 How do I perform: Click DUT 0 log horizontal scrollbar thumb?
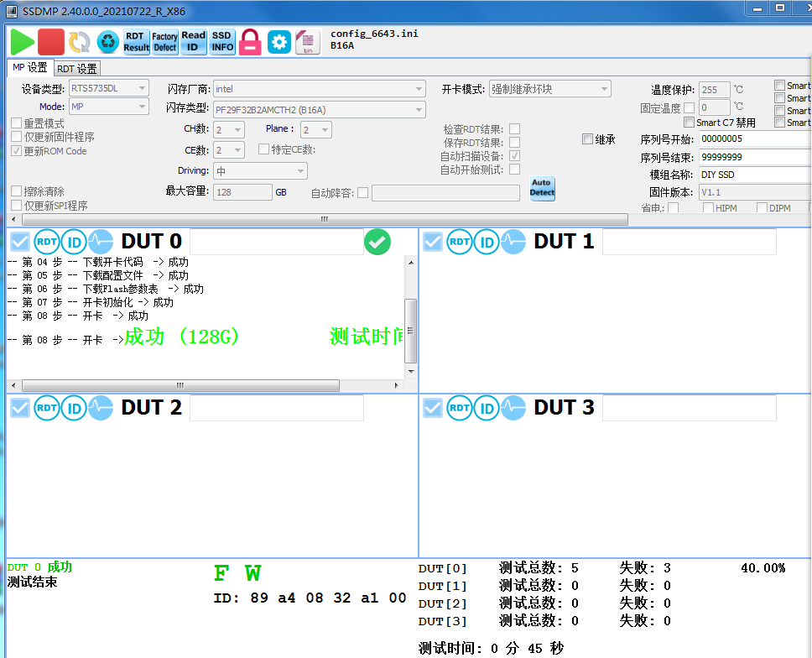[x=180, y=385]
